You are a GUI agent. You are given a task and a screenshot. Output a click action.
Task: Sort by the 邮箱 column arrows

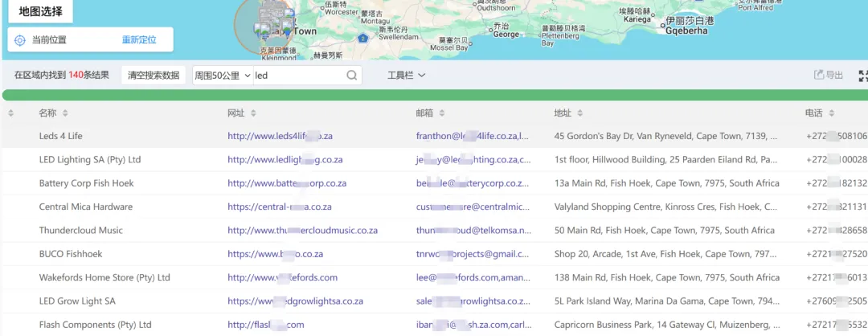[x=442, y=113]
